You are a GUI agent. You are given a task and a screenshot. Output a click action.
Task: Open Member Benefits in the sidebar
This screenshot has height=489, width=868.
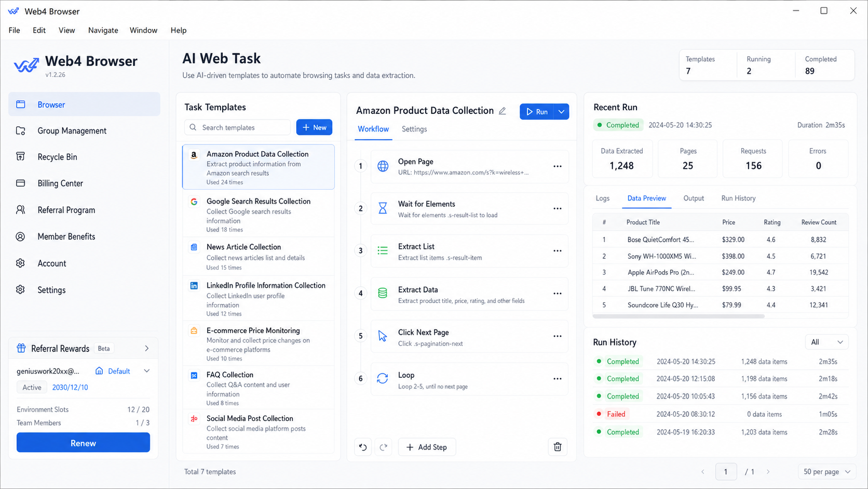pyautogui.click(x=84, y=236)
